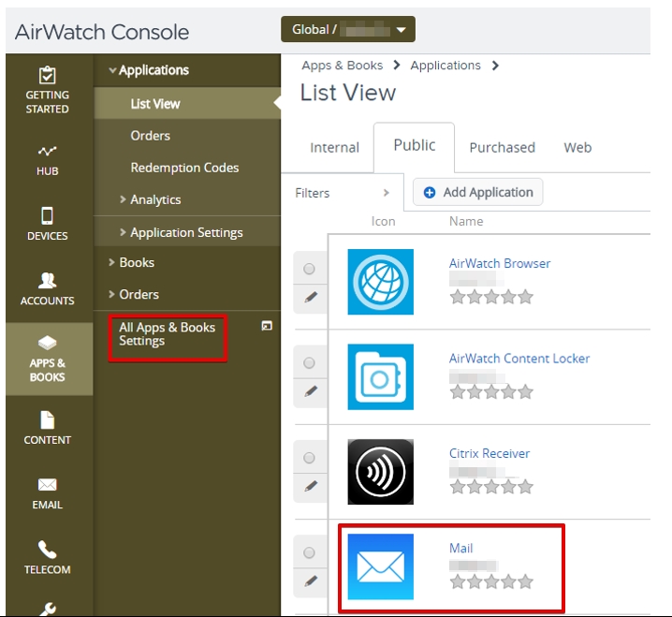Click the Add Application button

tap(478, 193)
